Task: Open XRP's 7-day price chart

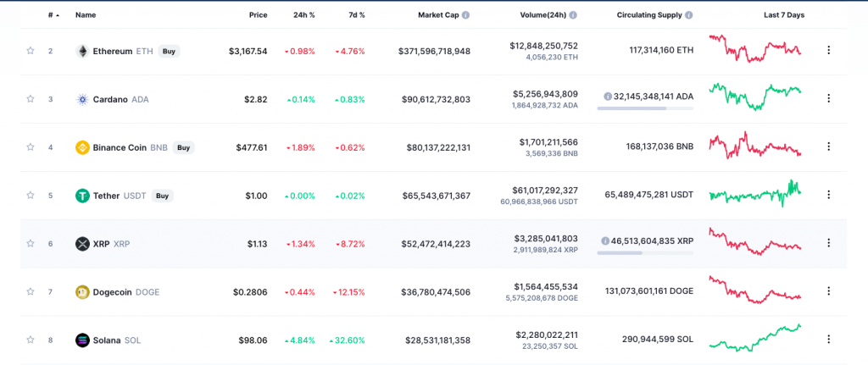Action: tap(755, 241)
